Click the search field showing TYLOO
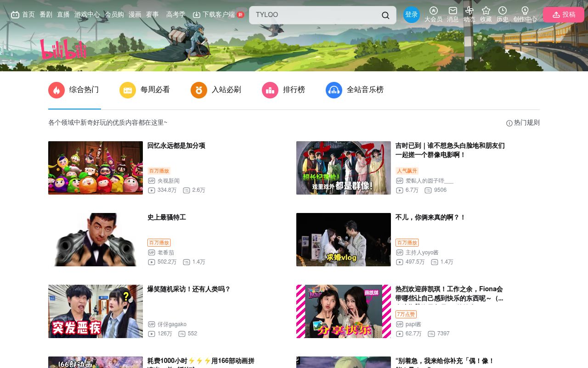The height and width of the screenshot is (368, 588). click(x=322, y=15)
